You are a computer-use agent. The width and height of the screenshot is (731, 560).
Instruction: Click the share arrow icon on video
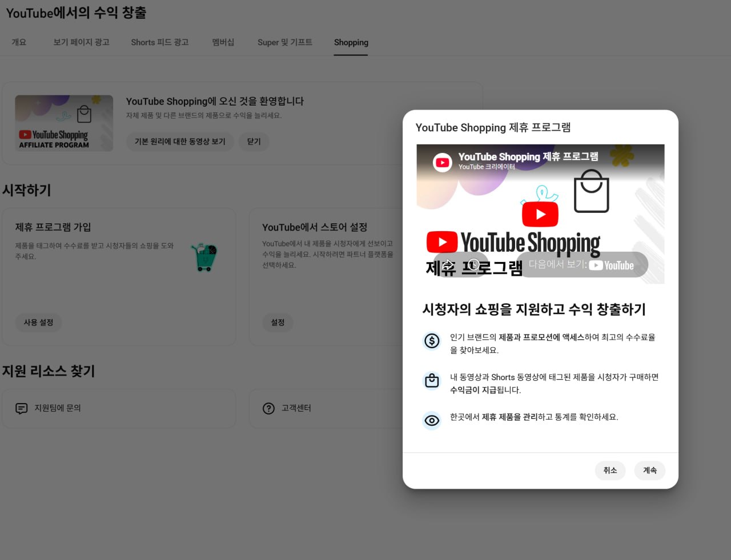pos(448,264)
